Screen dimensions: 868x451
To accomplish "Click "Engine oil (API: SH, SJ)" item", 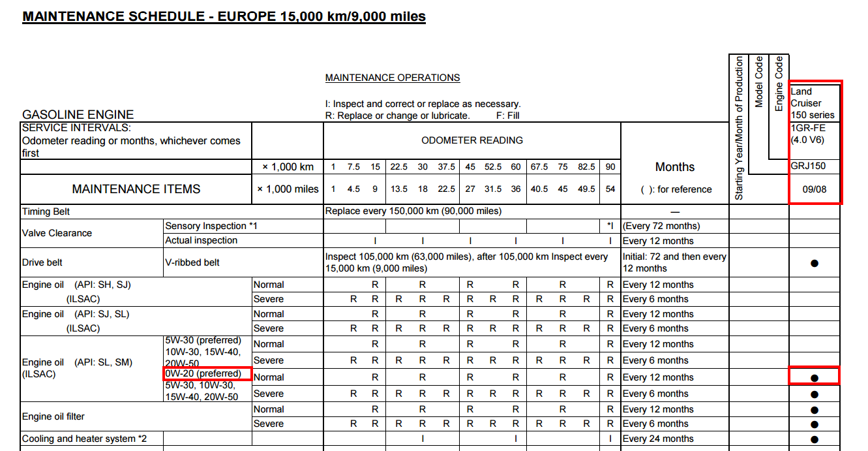I will tap(76, 285).
